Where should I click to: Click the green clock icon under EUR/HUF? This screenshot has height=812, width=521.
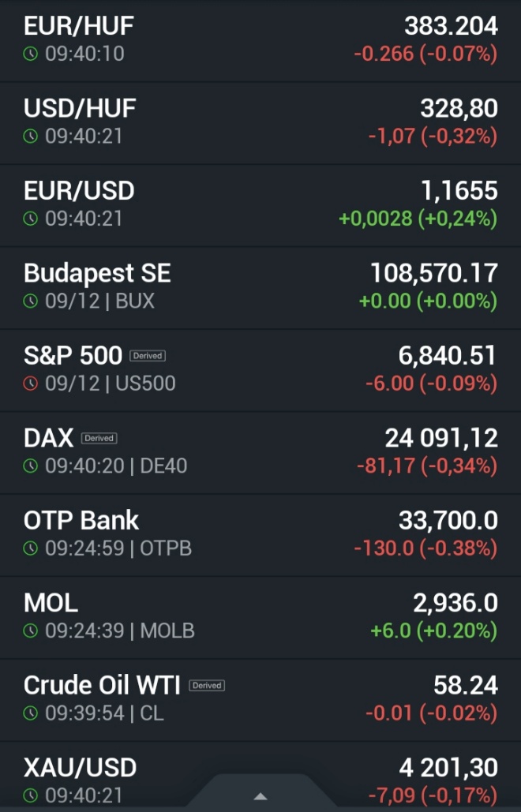(x=31, y=54)
